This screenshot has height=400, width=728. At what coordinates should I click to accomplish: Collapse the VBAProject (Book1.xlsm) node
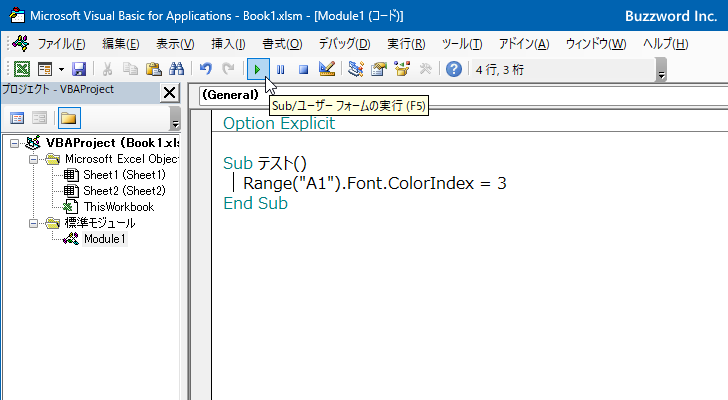(14, 143)
